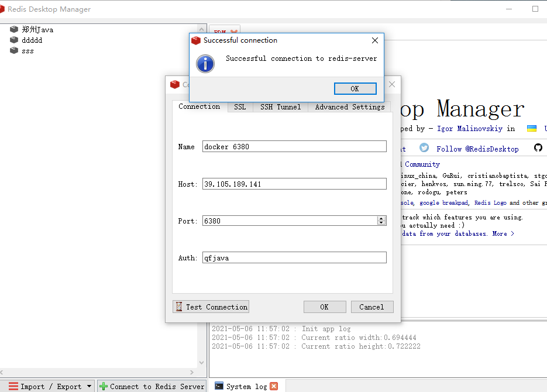Click the hourglass icon on Test Connection

click(179, 307)
